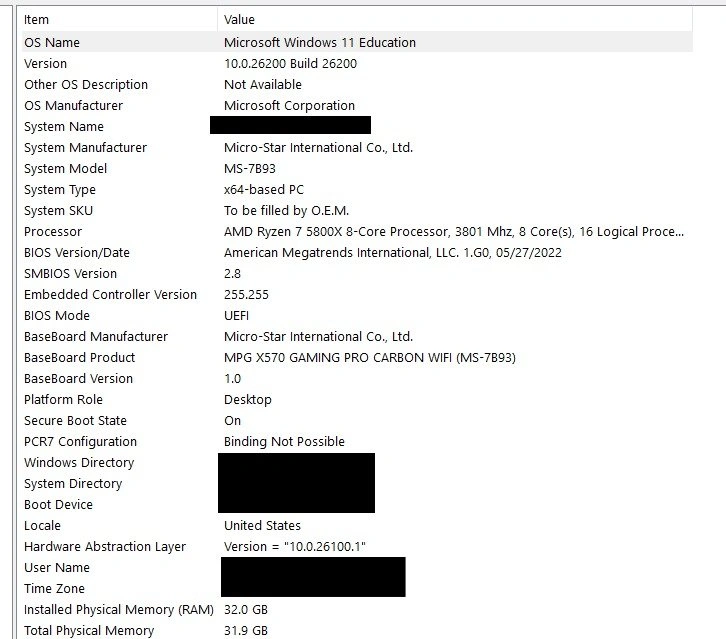Select the 'Microsoft Windows 11 Education' value
This screenshot has height=639, width=726.
(320, 43)
